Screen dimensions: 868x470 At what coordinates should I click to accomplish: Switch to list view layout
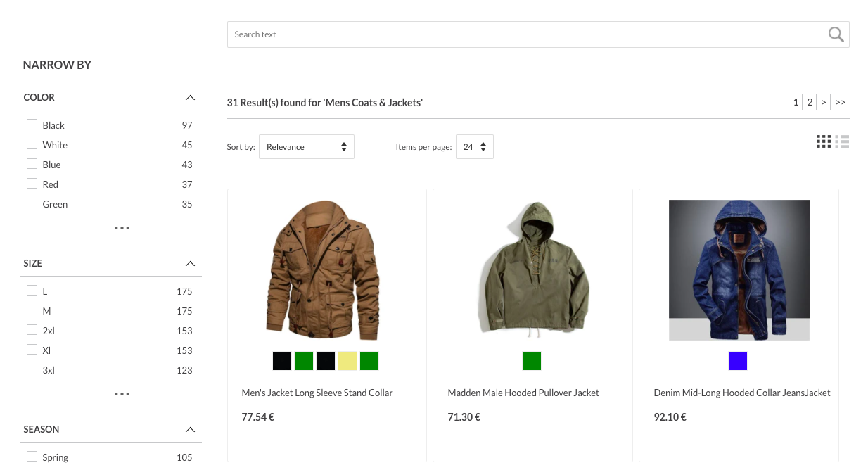(842, 141)
